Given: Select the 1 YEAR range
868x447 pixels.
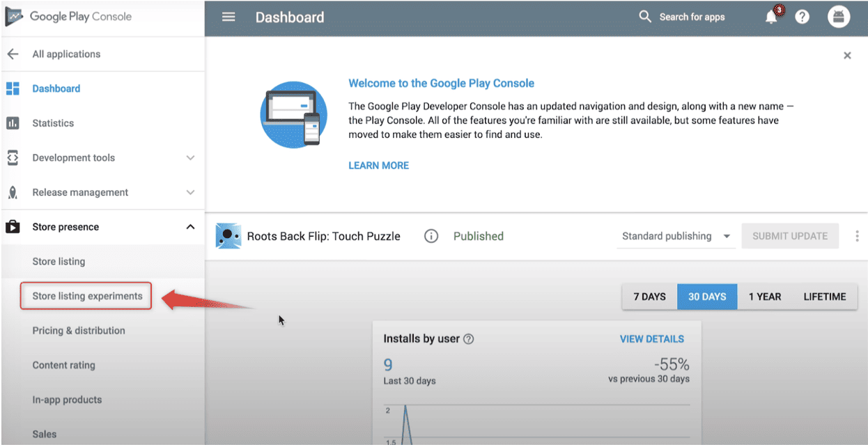Looking at the screenshot, I should click(765, 297).
